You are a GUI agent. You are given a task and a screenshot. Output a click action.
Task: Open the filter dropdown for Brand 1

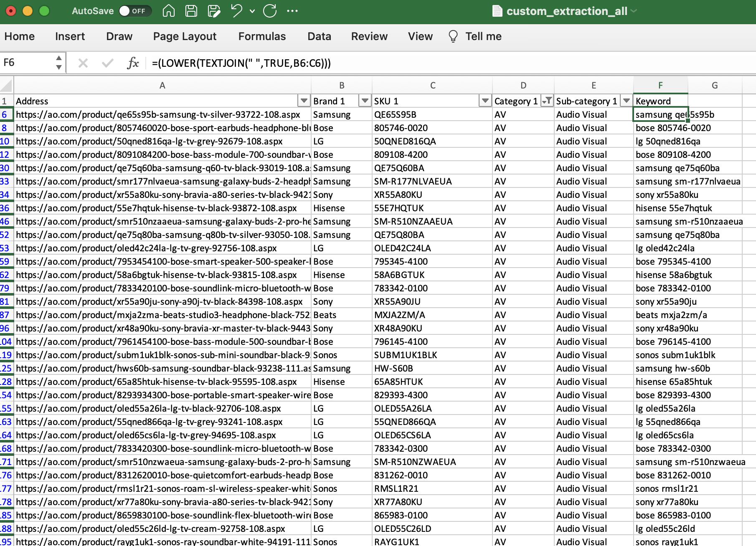365,101
